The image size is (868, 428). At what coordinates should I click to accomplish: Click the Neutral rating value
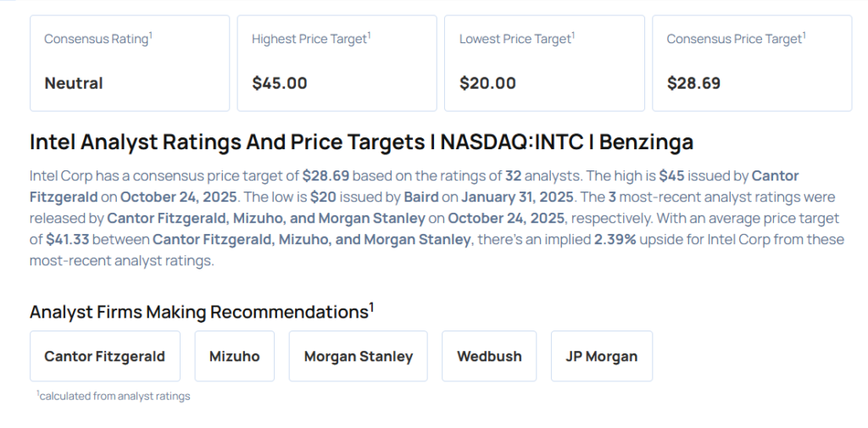[x=74, y=83]
